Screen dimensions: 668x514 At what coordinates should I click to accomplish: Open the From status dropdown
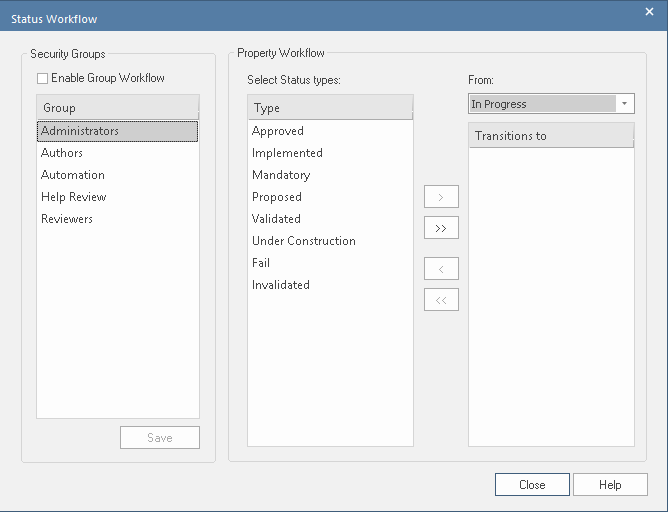tap(625, 104)
